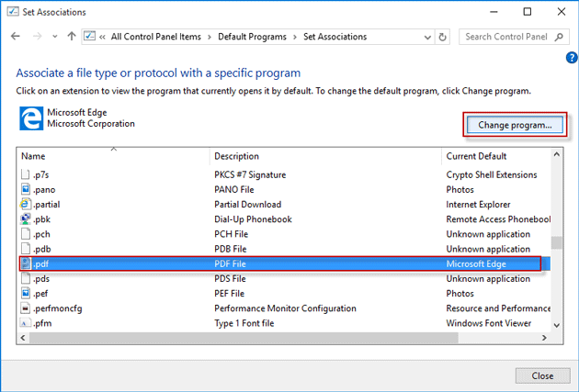Viewport: 579px width, 392px height.
Task: Click the list's scroll up arrow
Action: click(556, 155)
